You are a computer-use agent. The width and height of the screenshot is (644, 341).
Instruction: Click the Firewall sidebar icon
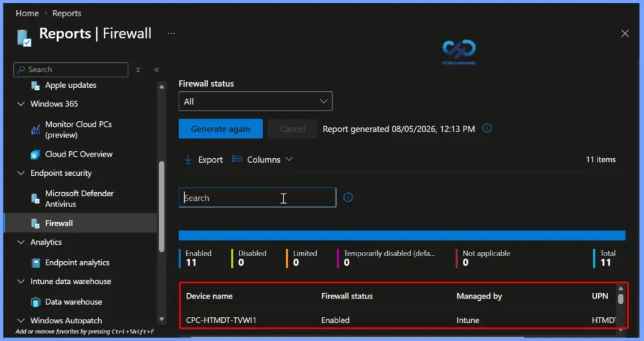[x=36, y=223]
